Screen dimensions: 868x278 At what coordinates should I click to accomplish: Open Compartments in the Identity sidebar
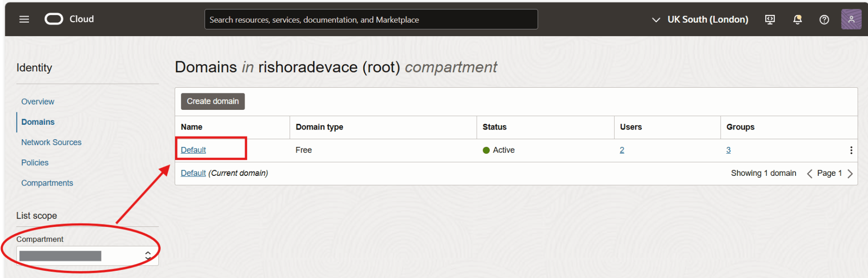(47, 183)
